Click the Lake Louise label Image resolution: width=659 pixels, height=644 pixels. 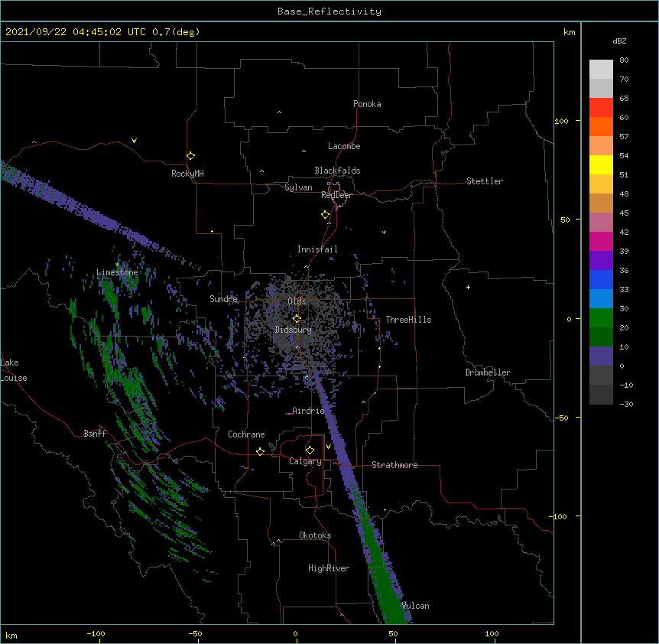pos(12,370)
